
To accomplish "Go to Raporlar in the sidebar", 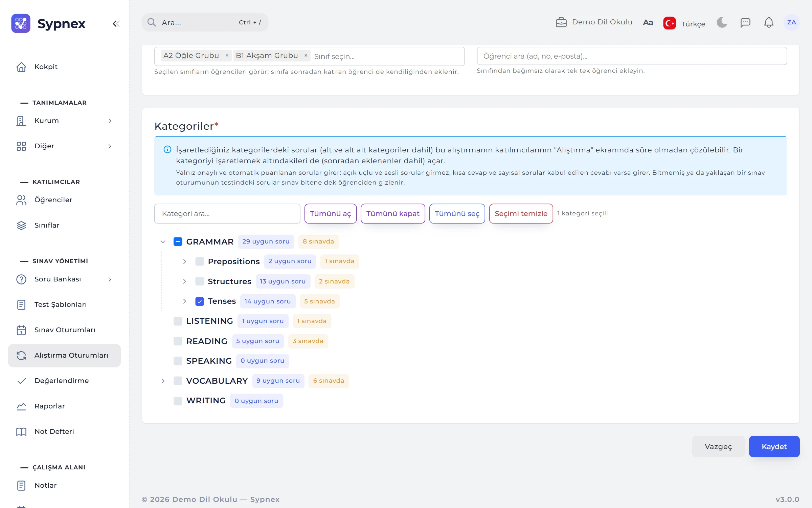I will (x=64, y=406).
